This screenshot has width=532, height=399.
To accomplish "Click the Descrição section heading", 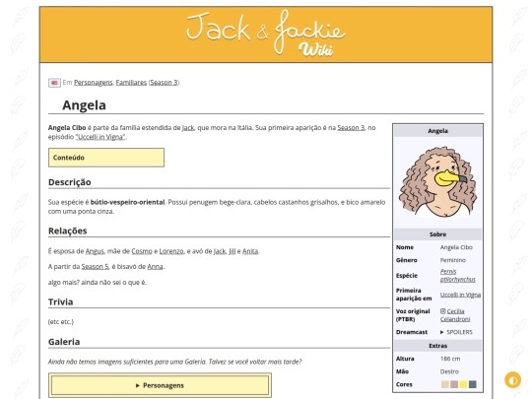I will 70,182.
